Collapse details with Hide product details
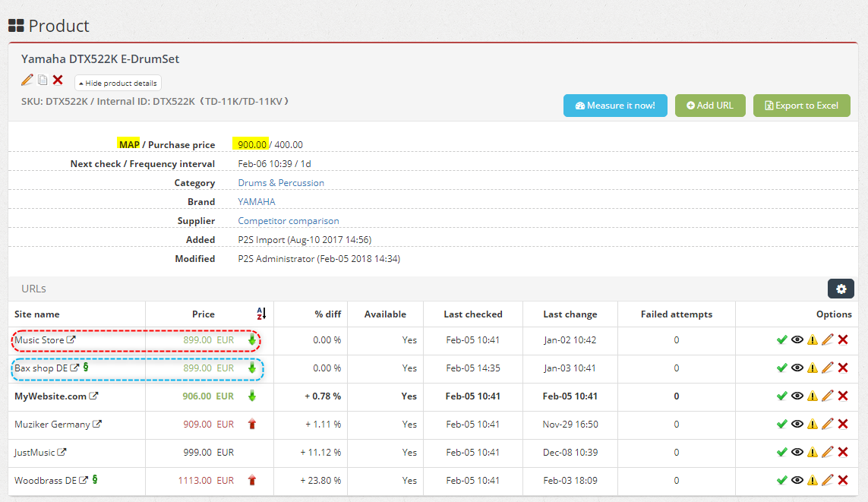 coord(118,83)
